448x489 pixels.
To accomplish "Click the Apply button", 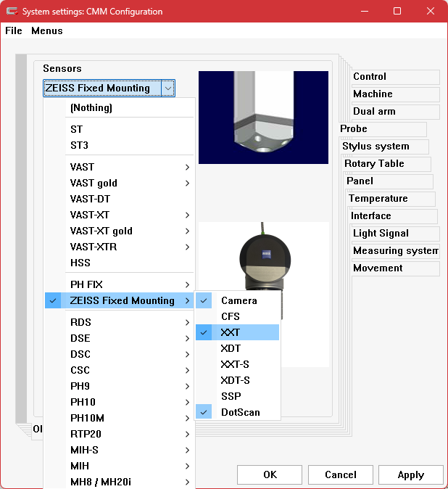I will pos(411,474).
